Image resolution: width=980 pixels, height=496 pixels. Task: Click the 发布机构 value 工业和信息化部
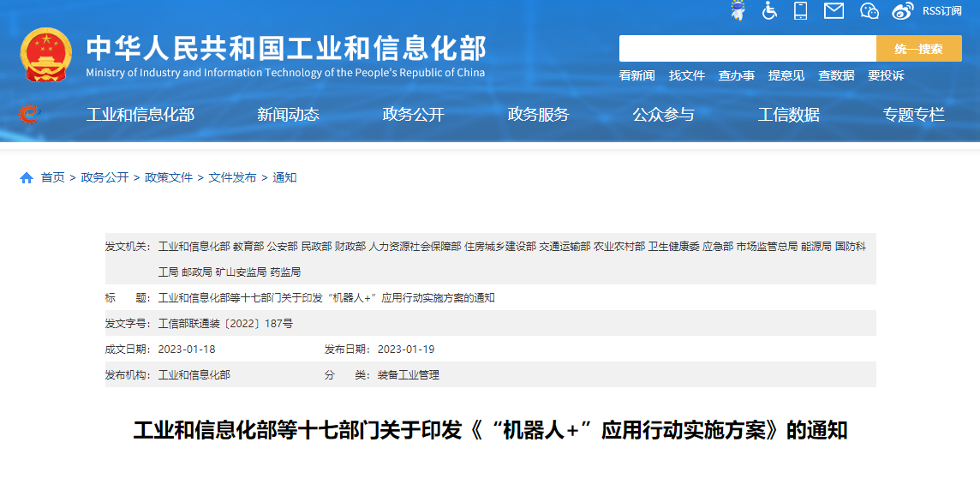(194, 375)
